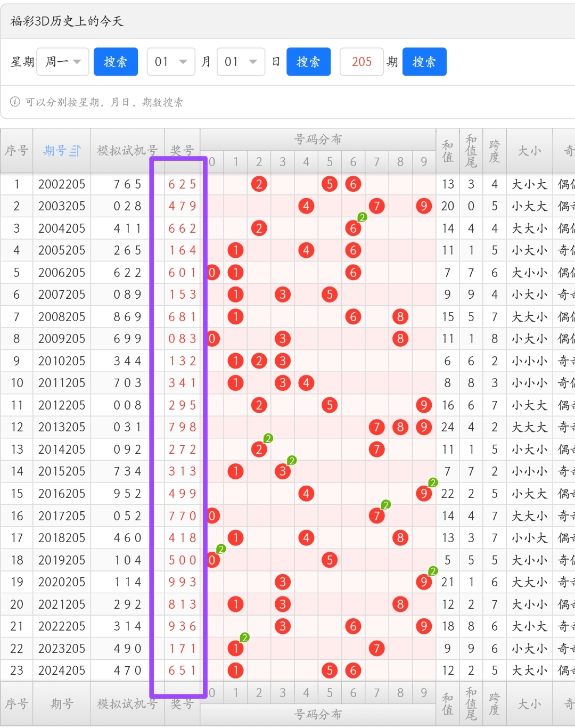This screenshot has width=575, height=728.
Task: Click red ball 4 in row 2016205
Action: (x=306, y=494)
